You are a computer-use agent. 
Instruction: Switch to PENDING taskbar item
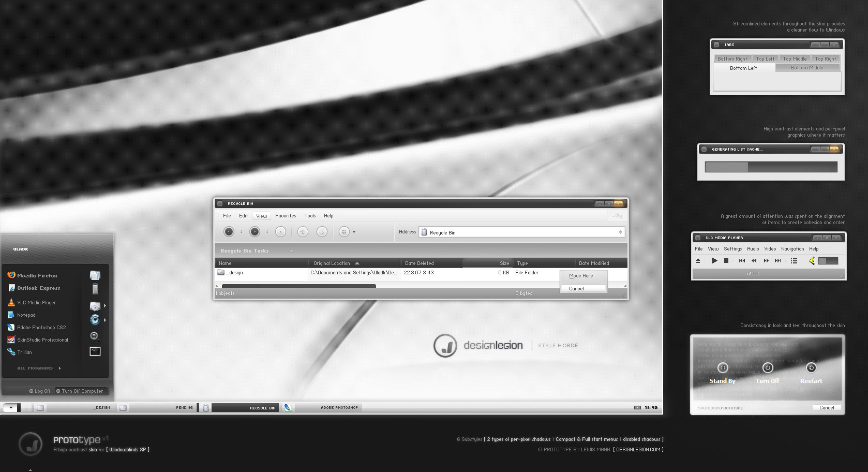[156, 408]
